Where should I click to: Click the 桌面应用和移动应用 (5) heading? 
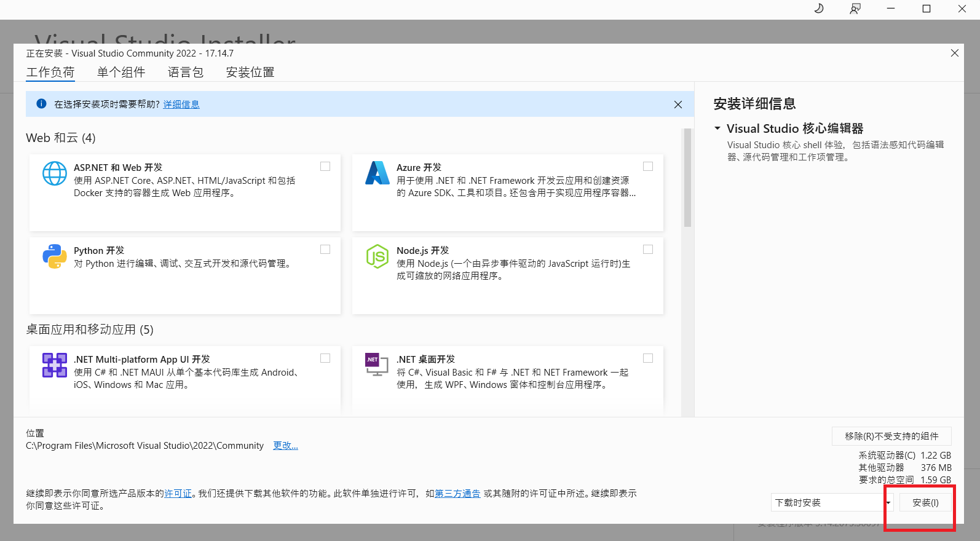coord(90,330)
